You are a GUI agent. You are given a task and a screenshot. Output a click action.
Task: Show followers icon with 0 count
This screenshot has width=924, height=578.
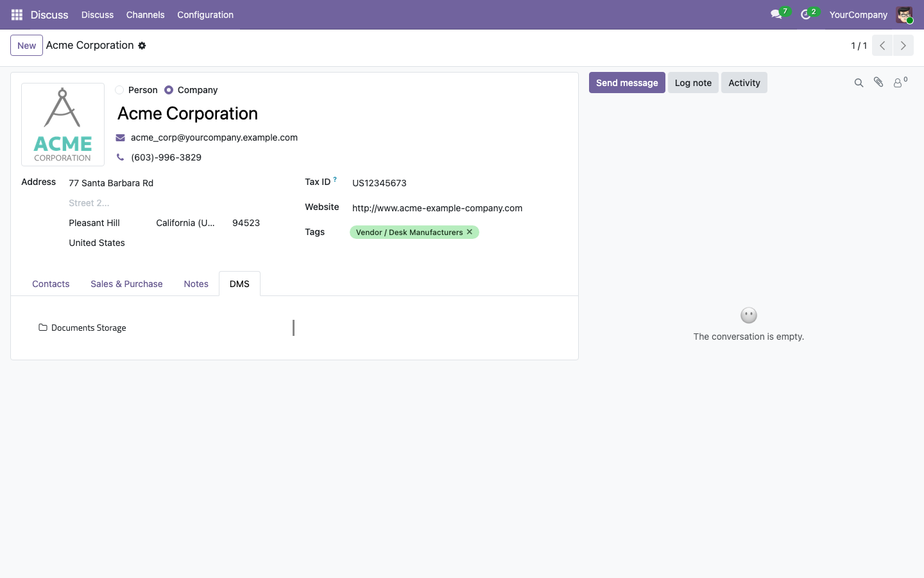pos(900,82)
